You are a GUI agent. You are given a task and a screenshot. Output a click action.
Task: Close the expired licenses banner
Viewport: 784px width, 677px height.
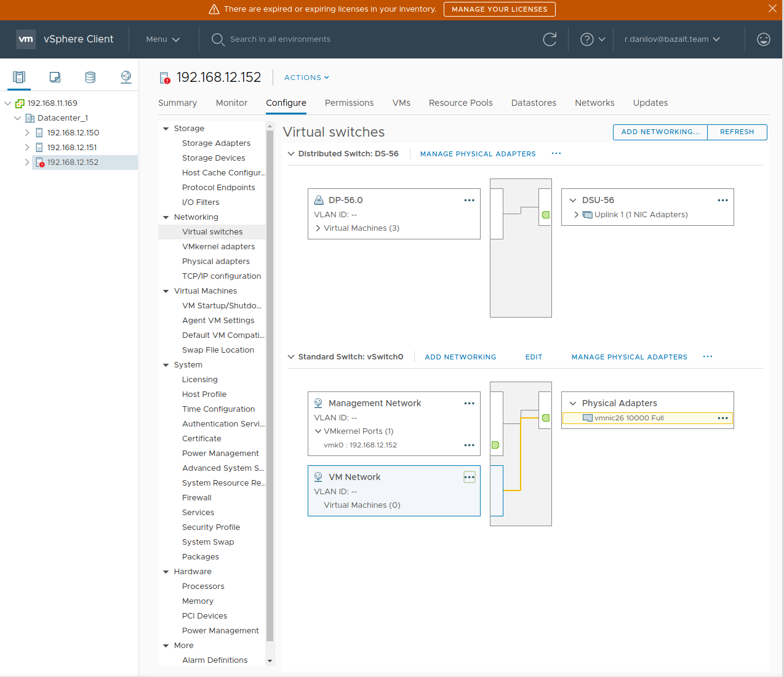click(772, 9)
